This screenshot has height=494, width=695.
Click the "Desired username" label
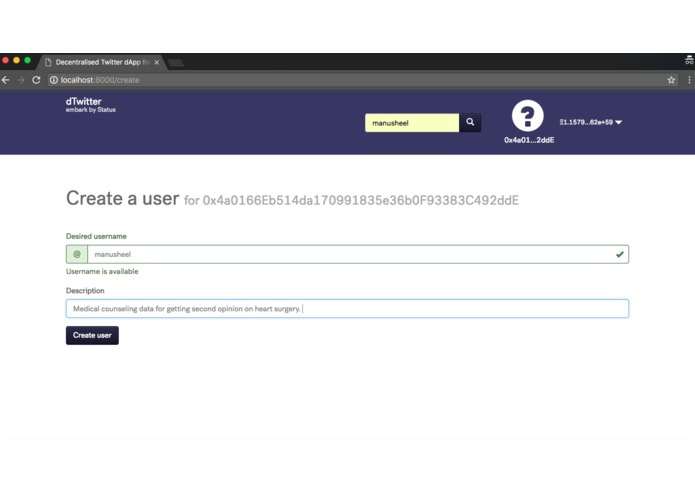(96, 236)
